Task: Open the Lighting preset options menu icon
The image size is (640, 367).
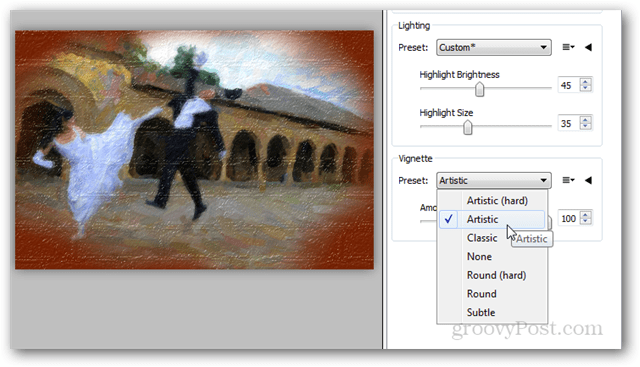Action: pyautogui.click(x=568, y=47)
